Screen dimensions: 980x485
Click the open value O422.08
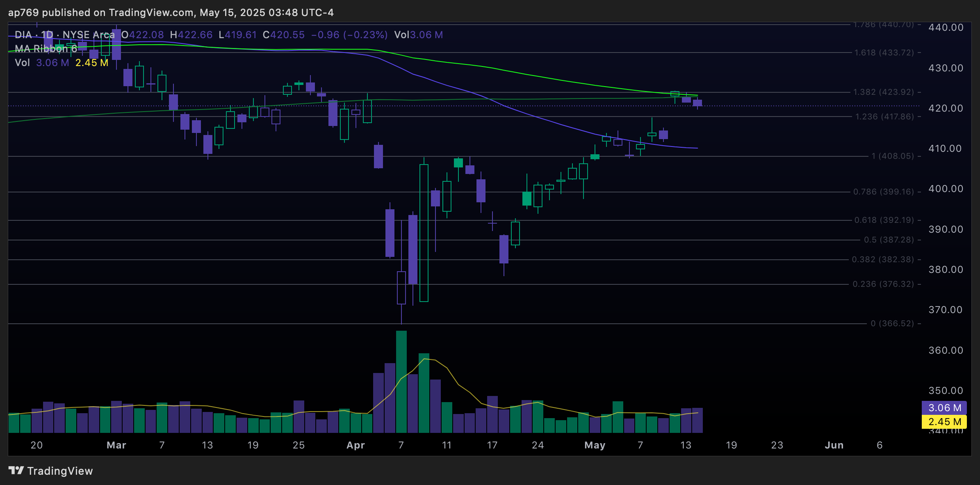coord(143,35)
